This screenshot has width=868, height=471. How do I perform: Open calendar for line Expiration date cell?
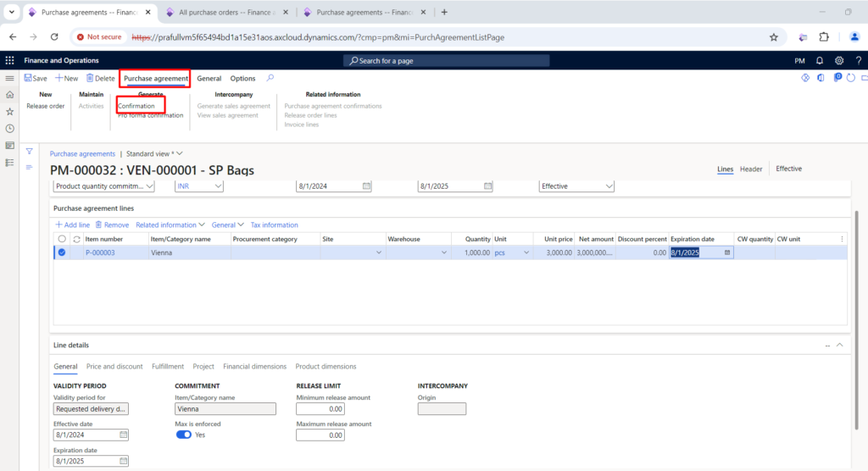pos(726,252)
